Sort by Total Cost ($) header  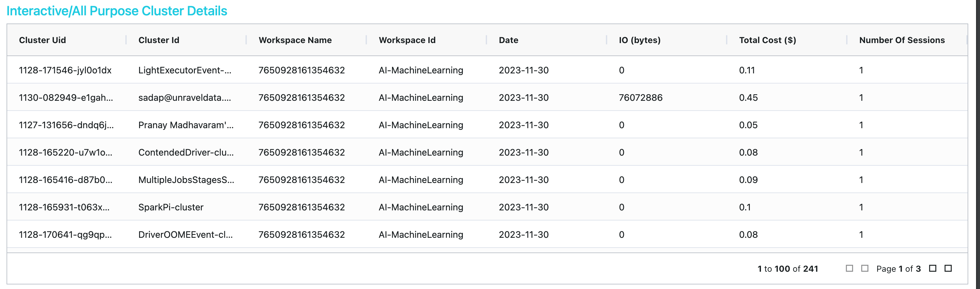tap(767, 40)
